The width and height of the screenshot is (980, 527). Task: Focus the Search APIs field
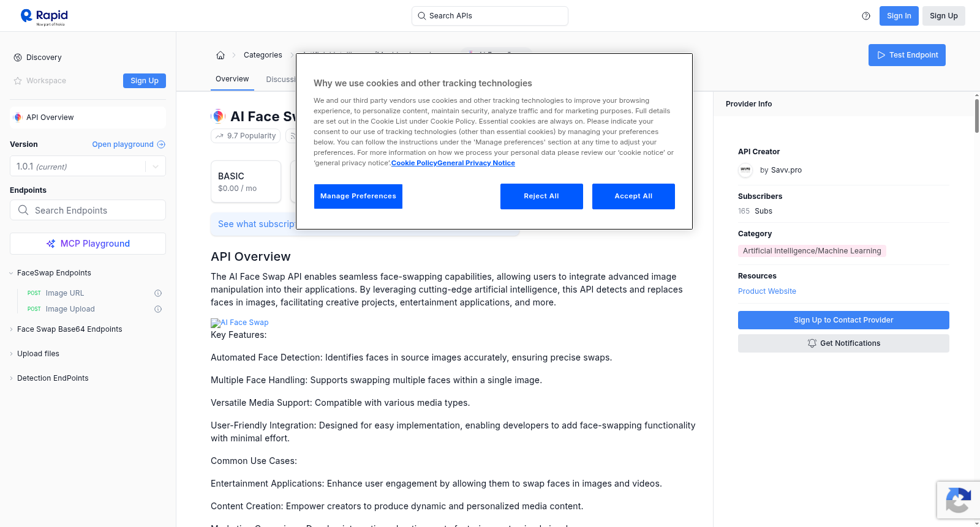coord(490,16)
